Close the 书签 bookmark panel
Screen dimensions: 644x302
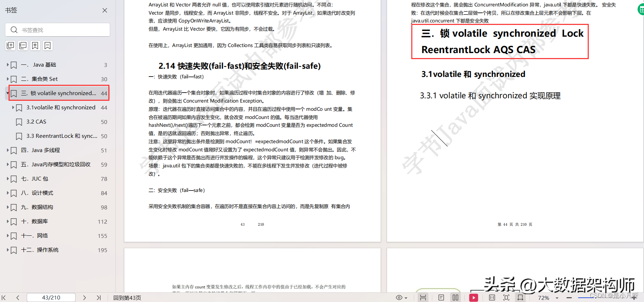[x=105, y=10]
